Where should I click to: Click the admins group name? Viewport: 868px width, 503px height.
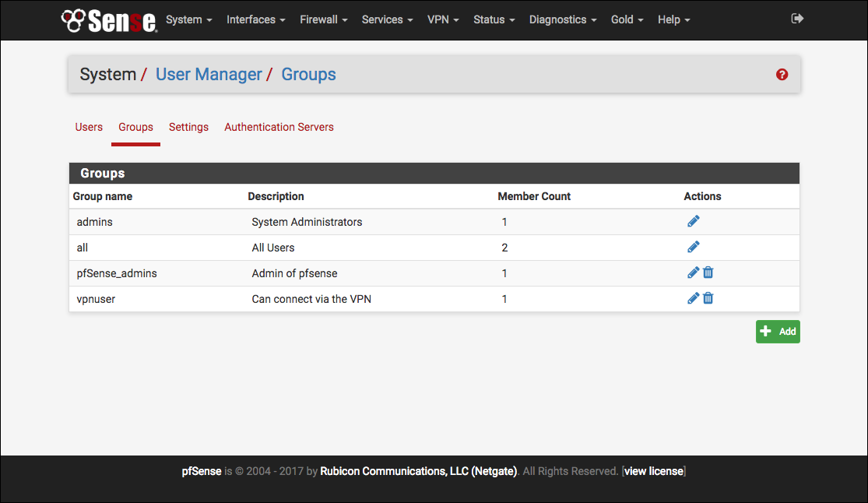95,222
